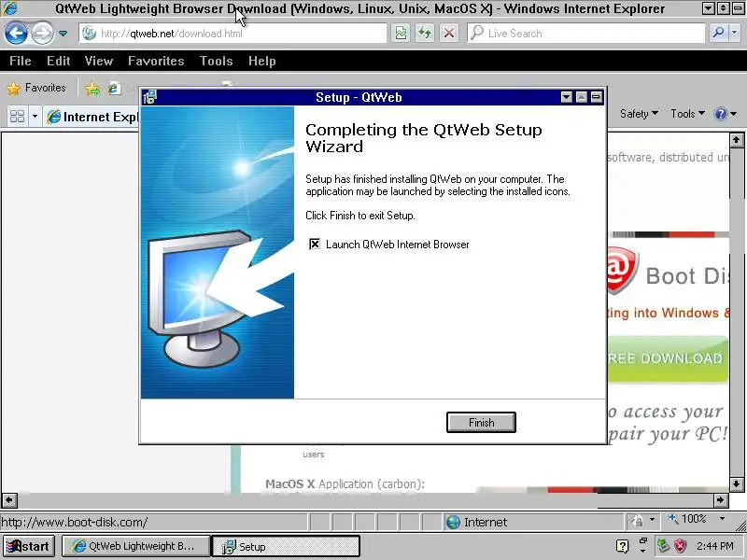Screen dimensions: 747x560
Task: Click green network tray icon
Action: pyautogui.click(x=663, y=546)
